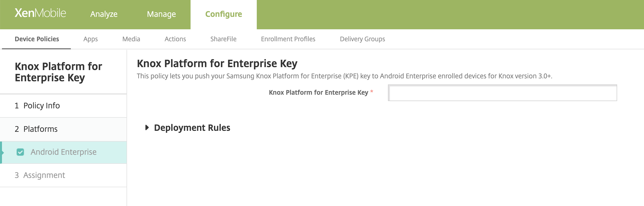Click the XenMobile logo
Viewport: 644px width, 206px height.
click(40, 13)
